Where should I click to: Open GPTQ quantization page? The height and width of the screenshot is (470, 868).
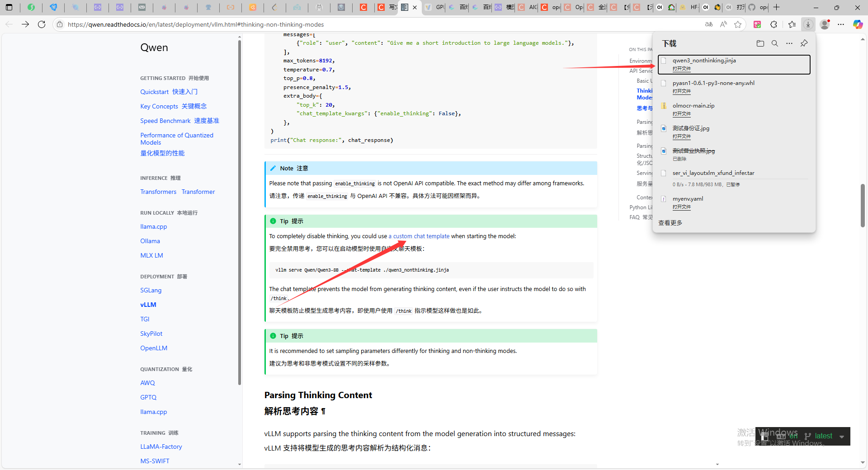pos(148,397)
